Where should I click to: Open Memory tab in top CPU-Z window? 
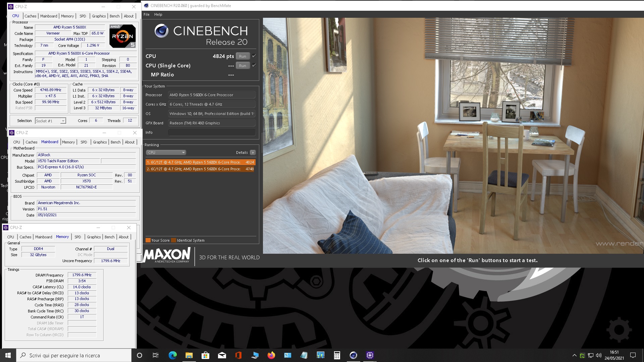67,16
